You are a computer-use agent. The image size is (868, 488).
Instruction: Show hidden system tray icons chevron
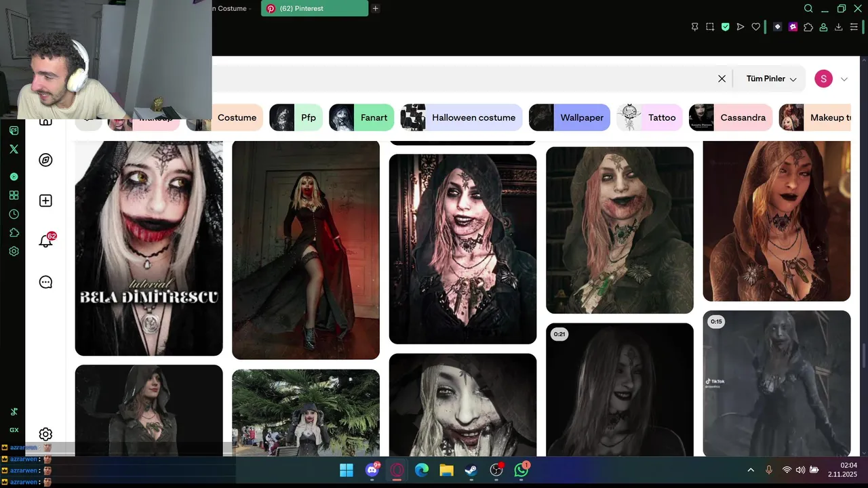point(751,470)
